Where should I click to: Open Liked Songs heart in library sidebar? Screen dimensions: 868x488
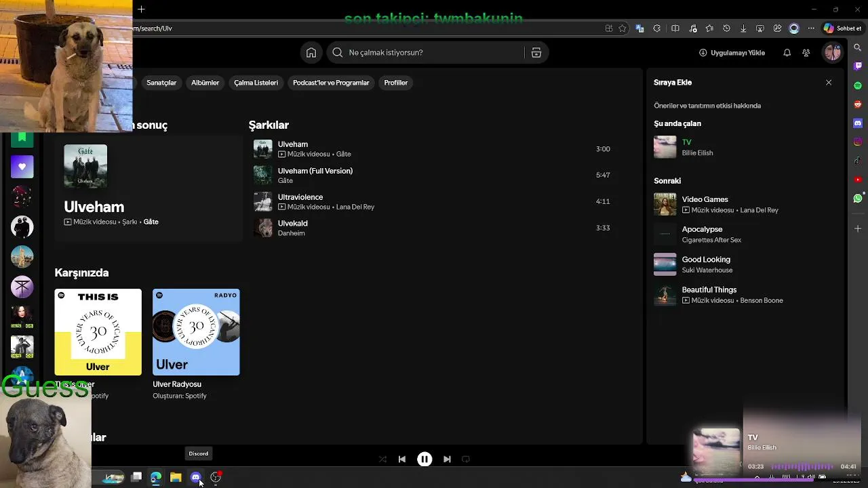(22, 167)
